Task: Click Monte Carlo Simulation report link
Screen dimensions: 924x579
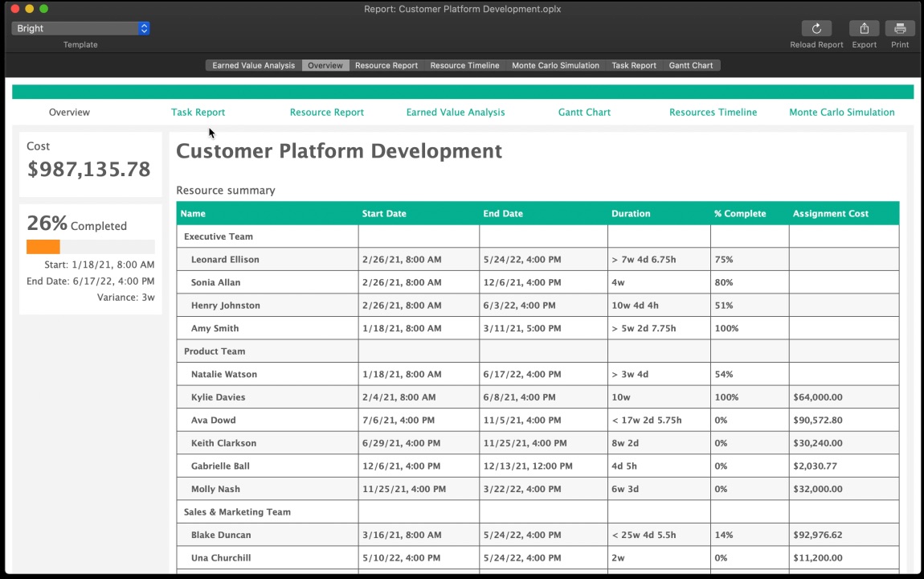Action: click(x=841, y=112)
